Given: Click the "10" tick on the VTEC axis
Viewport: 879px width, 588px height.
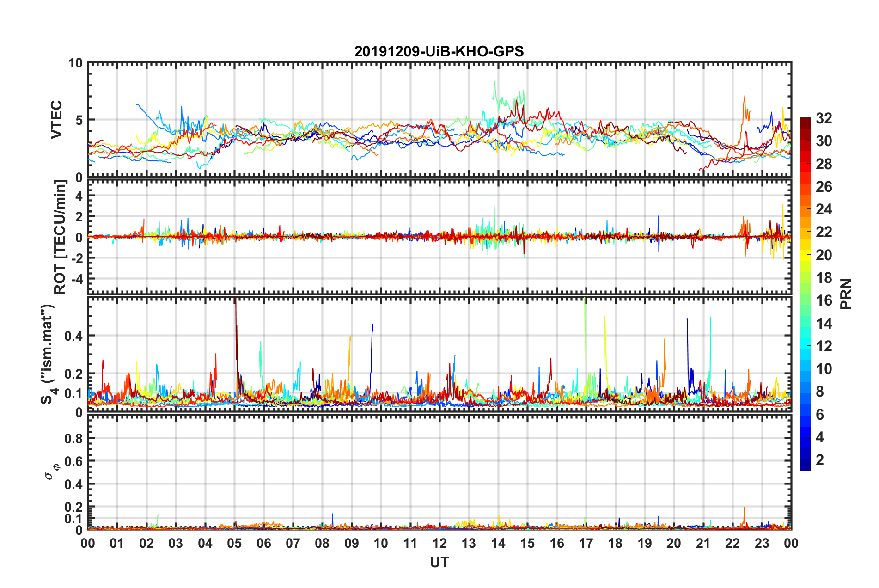Looking at the screenshot, I should (x=75, y=63).
